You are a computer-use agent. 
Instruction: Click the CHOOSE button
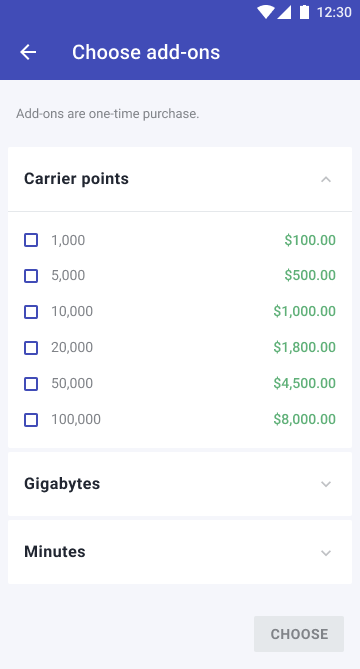299,634
